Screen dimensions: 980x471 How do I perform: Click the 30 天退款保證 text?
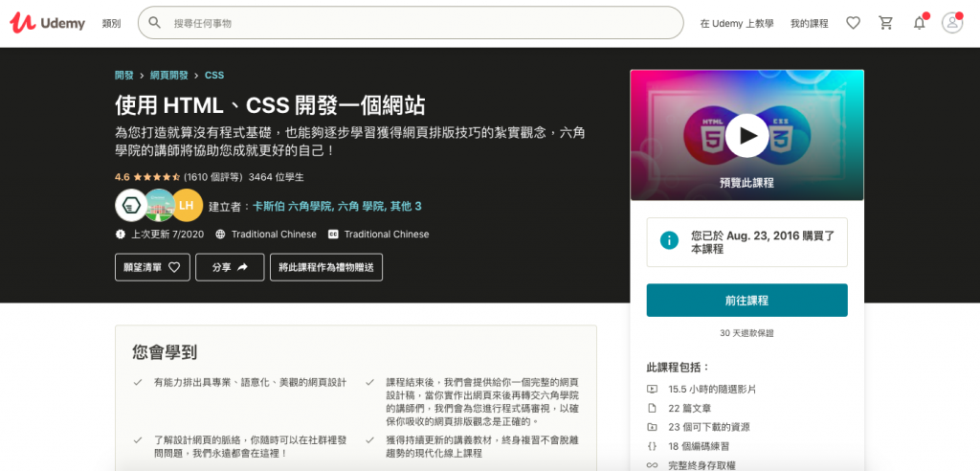[x=746, y=333]
